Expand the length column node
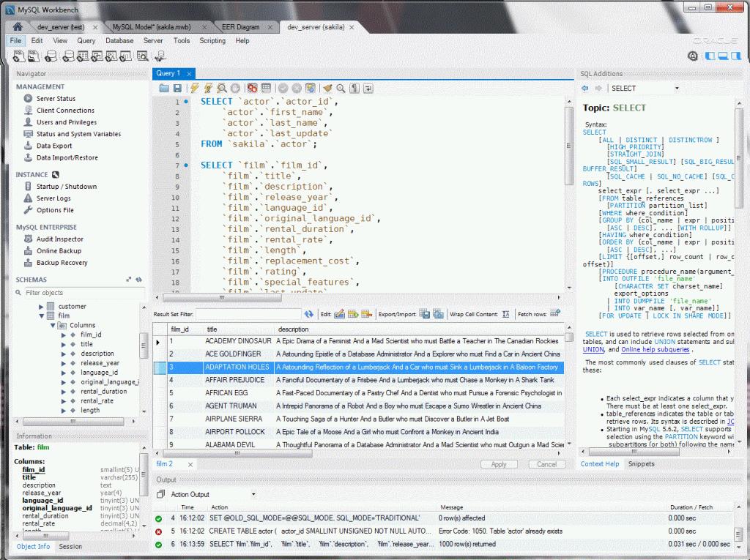The width and height of the screenshot is (750, 560). click(x=64, y=411)
